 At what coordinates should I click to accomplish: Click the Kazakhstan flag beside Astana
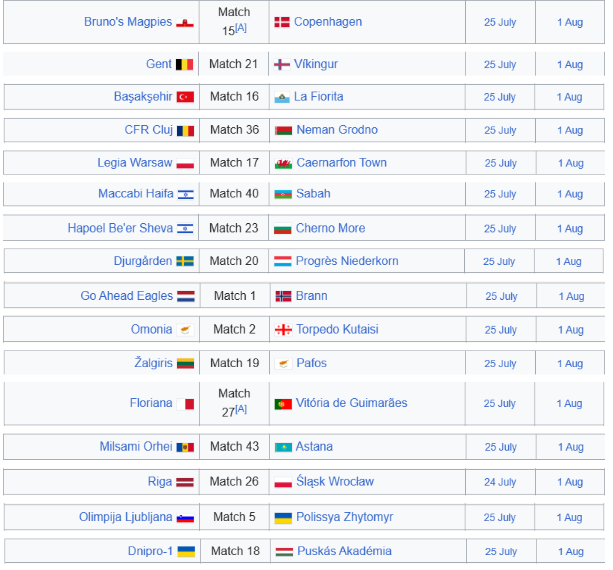[283, 447]
